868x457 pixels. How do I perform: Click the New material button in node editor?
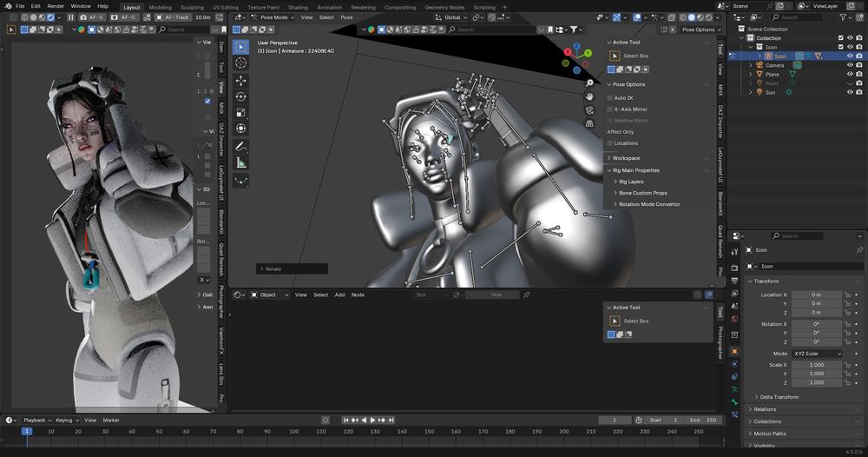click(496, 295)
